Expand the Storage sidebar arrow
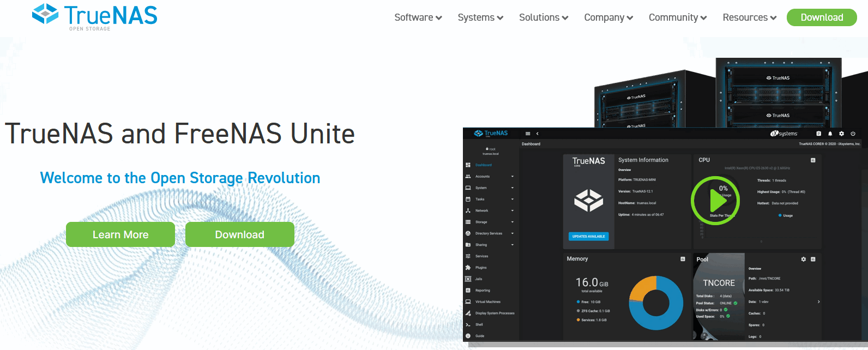The image size is (868, 350). point(513,222)
